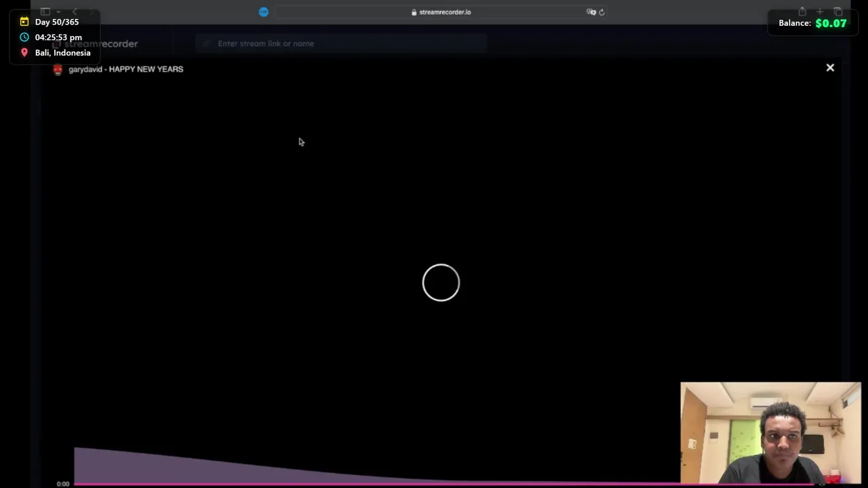Click the gary david channel avatar icon
Image resolution: width=868 pixels, height=488 pixels.
[58, 69]
